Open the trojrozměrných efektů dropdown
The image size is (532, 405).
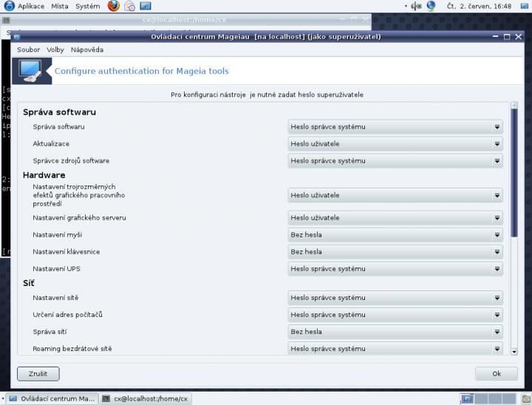[395, 195]
